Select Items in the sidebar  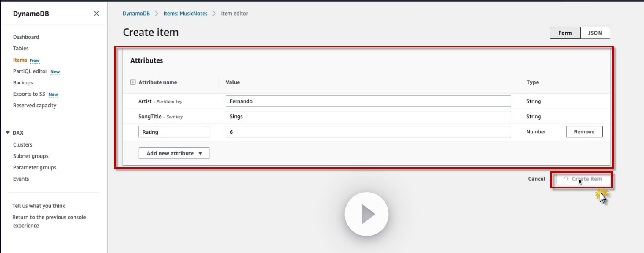coord(20,60)
